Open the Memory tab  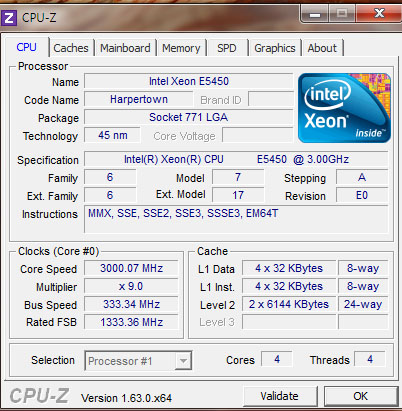pyautogui.click(x=181, y=48)
